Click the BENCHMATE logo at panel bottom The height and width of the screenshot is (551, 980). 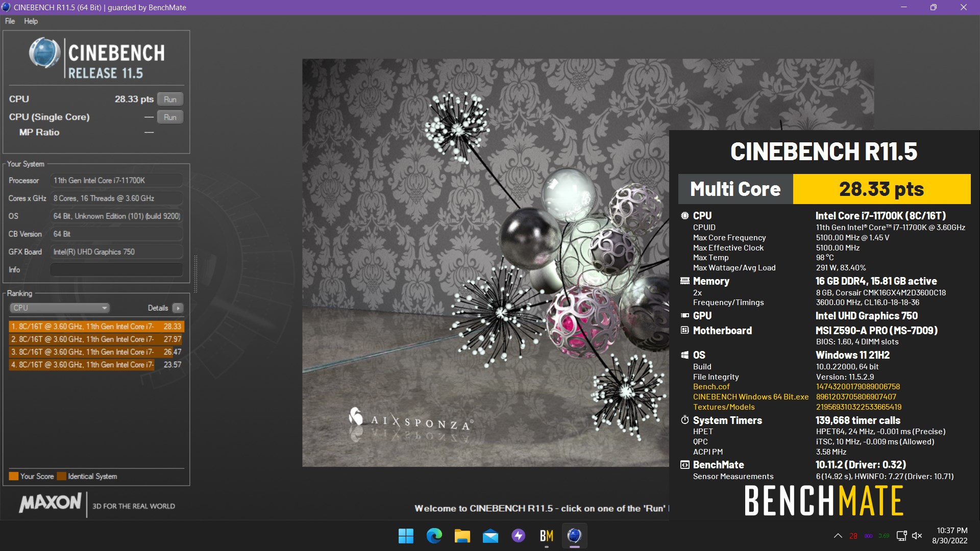point(824,500)
